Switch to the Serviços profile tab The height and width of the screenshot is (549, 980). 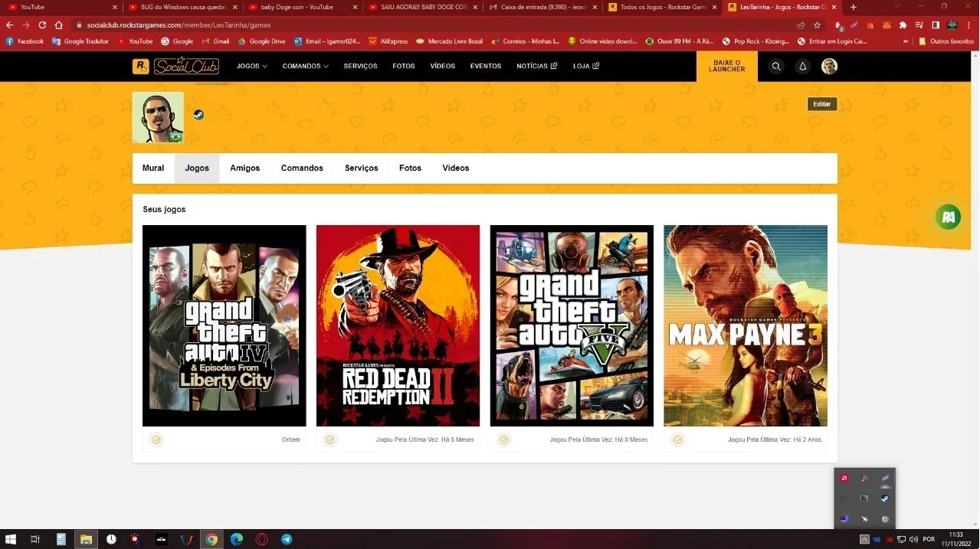click(x=362, y=168)
